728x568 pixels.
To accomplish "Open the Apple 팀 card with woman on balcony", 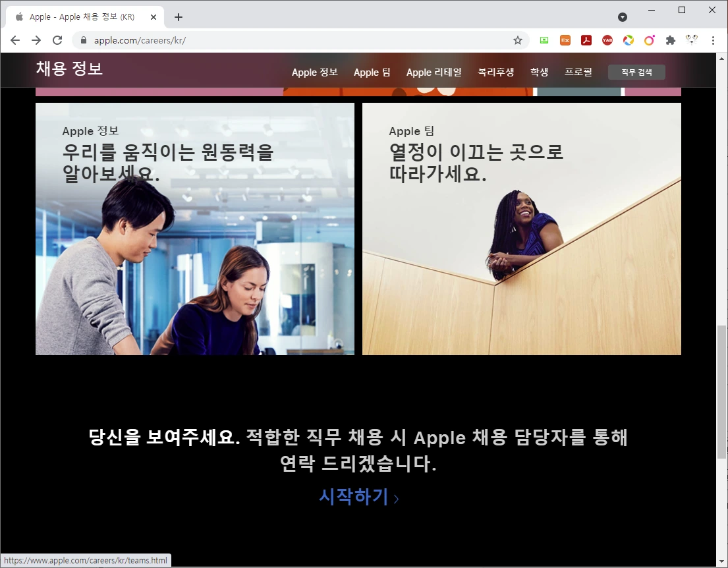I will (x=521, y=229).
